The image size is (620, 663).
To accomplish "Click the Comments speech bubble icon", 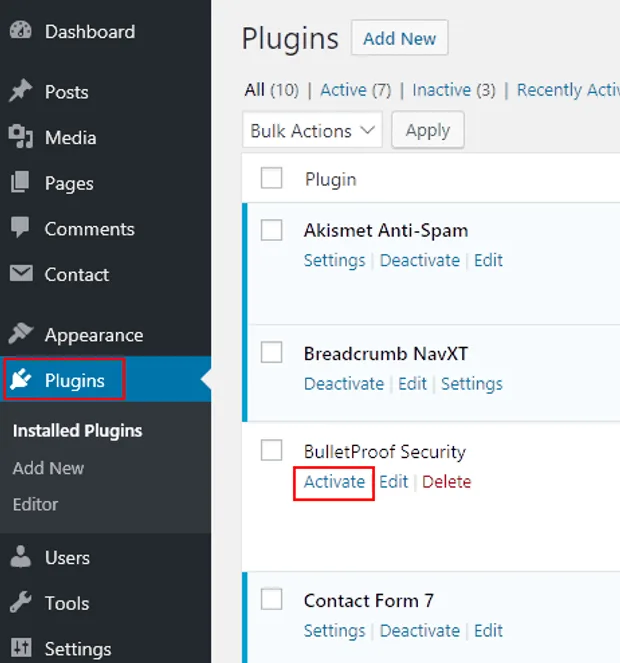I will (20, 228).
